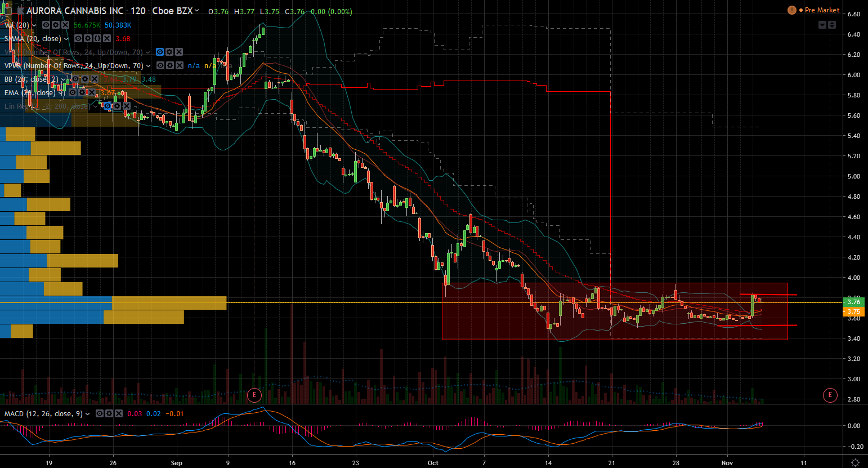Screen dimensions: 868x468
Task: Click the SMMA (20, close) indicator name
Action: pos(33,39)
